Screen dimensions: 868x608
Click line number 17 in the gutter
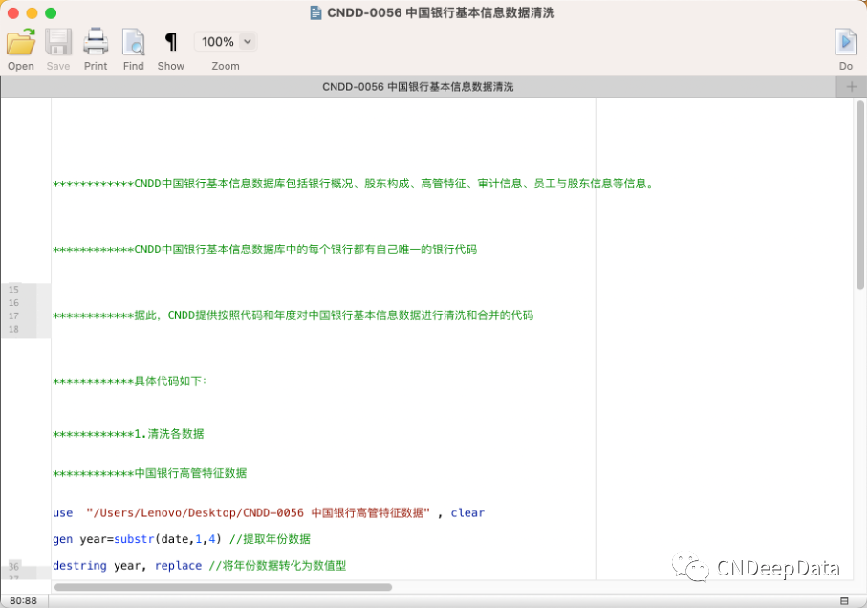(x=13, y=316)
